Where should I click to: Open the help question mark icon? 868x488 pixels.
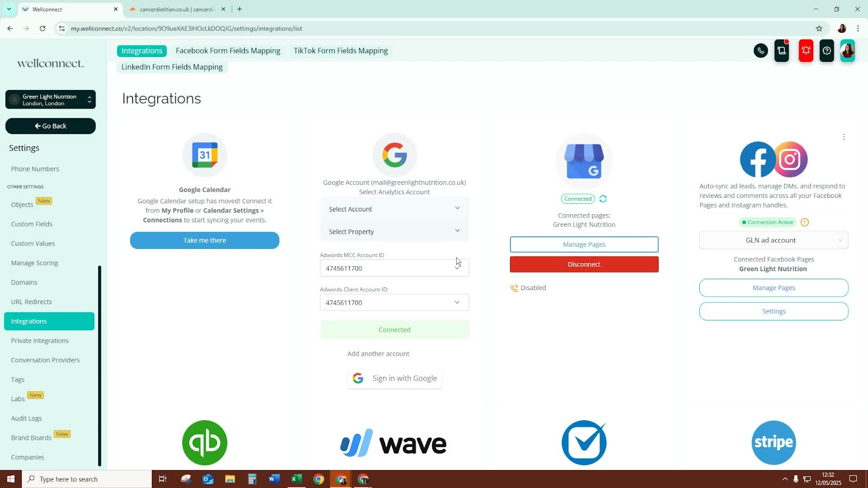click(x=827, y=51)
